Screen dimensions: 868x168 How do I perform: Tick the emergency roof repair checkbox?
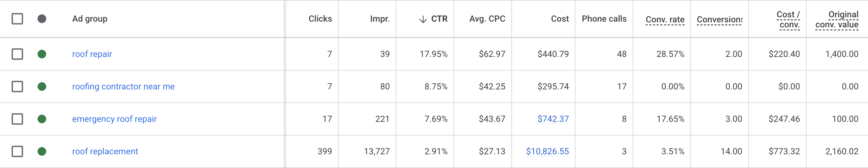click(x=17, y=119)
